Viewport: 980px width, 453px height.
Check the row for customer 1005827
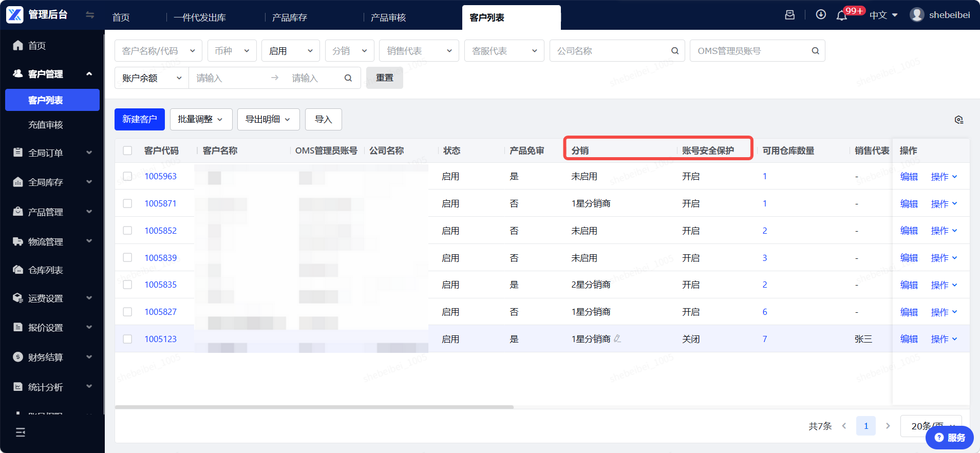tap(127, 312)
